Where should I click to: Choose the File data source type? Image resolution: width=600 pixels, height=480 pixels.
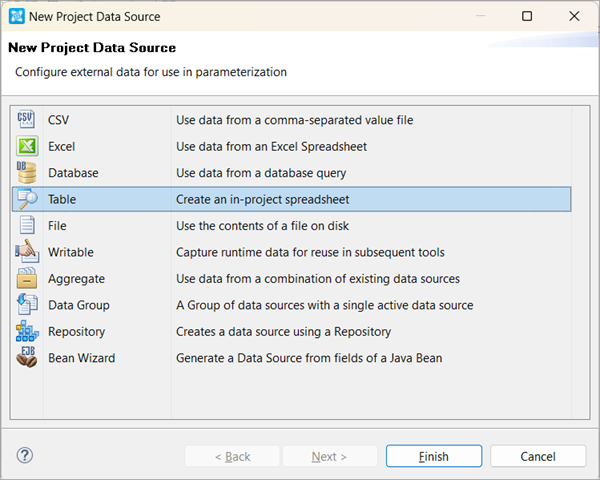[x=57, y=225]
